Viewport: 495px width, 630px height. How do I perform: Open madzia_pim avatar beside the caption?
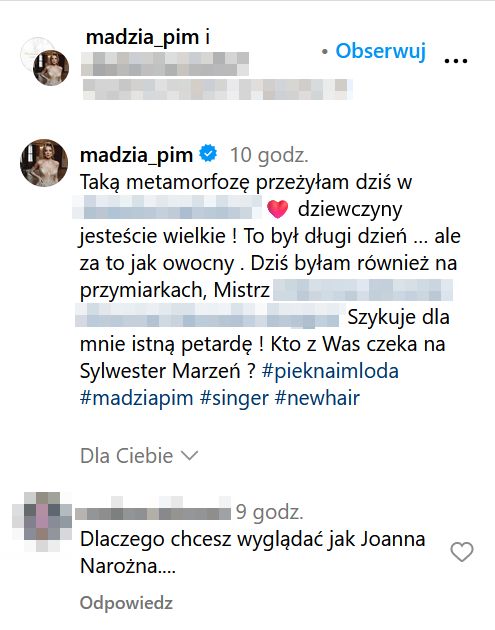tap(44, 163)
